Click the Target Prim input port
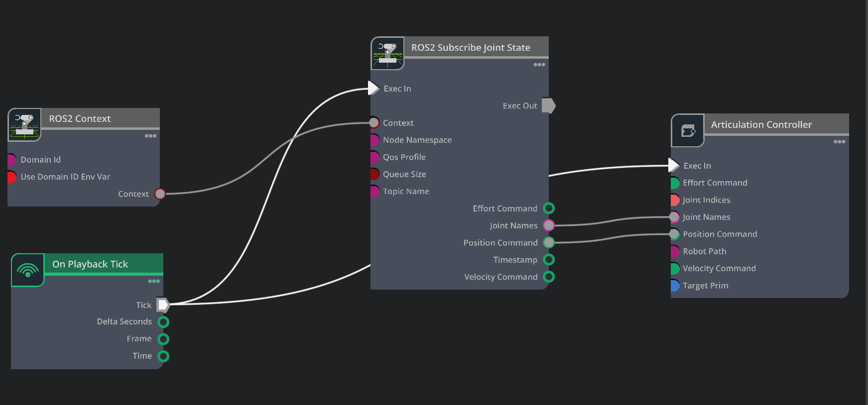 pyautogui.click(x=675, y=286)
